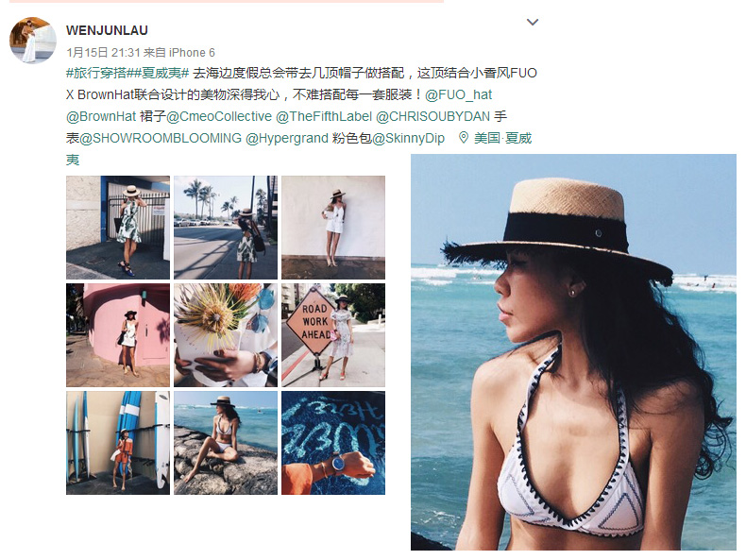Open the wristwatch over pool thumbnail
The width and height of the screenshot is (746, 560).
pyautogui.click(x=333, y=443)
